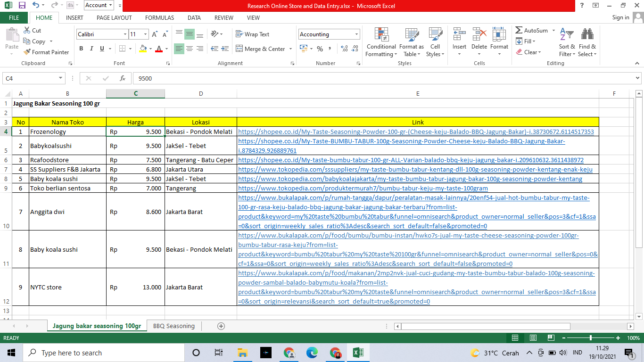Click Sign in at top right

coord(620,17)
